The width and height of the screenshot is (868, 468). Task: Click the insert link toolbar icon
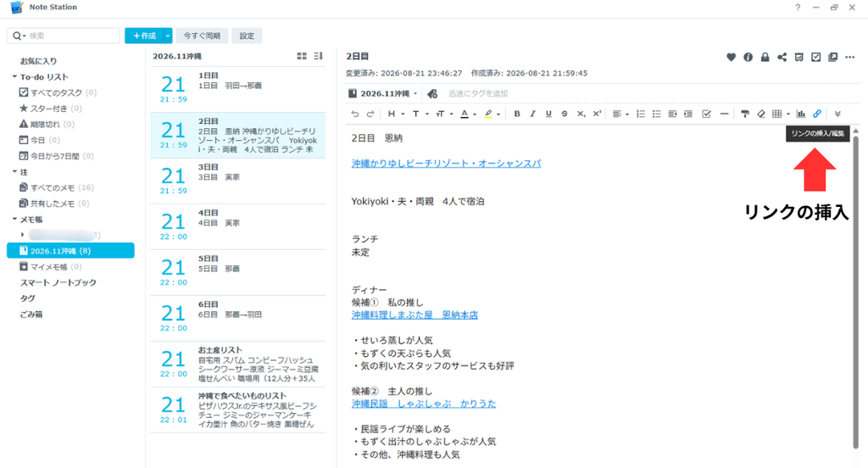[816, 114]
